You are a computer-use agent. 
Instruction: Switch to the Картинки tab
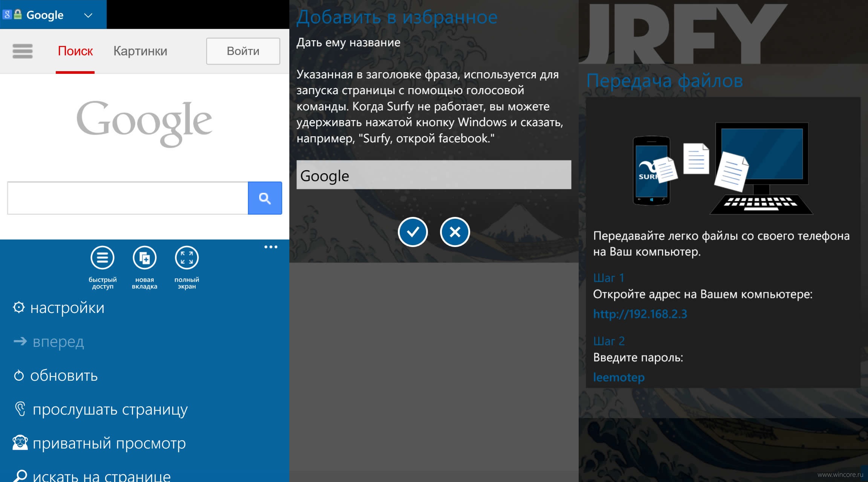pos(140,51)
